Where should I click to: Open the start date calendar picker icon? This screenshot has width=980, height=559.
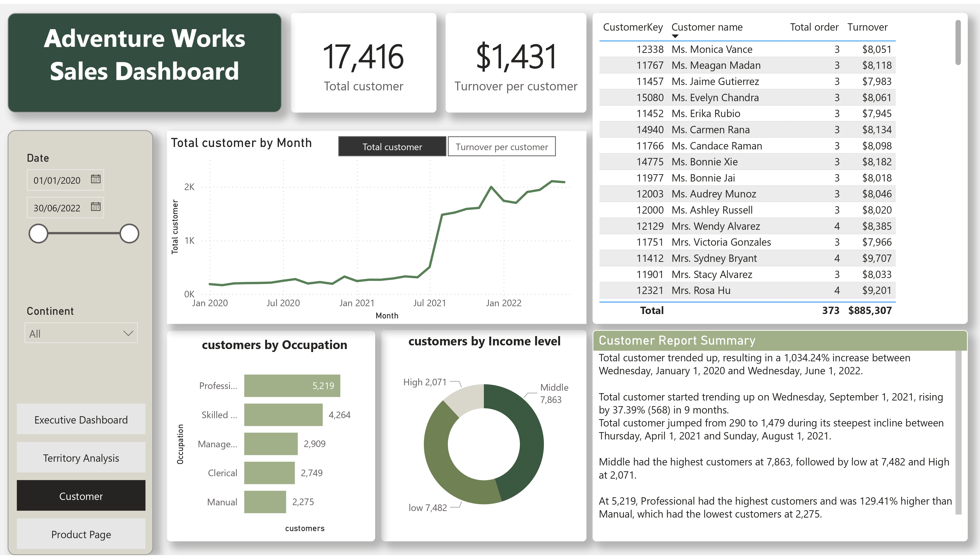pyautogui.click(x=96, y=179)
